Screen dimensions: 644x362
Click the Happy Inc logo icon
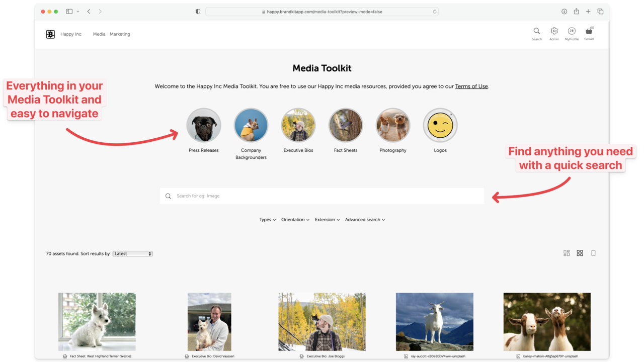pyautogui.click(x=50, y=34)
